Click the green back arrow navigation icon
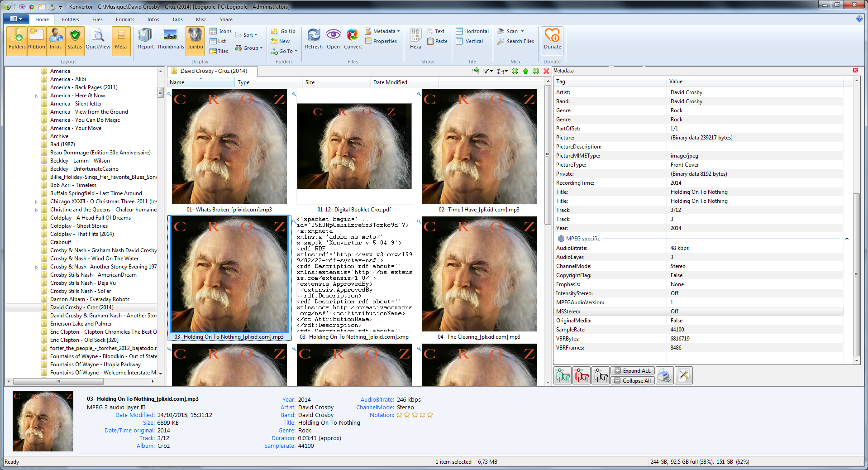868x470 pixels. coord(515,71)
